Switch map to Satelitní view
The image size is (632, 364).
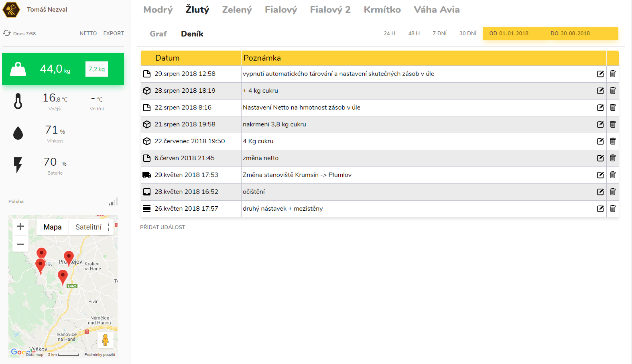click(88, 227)
